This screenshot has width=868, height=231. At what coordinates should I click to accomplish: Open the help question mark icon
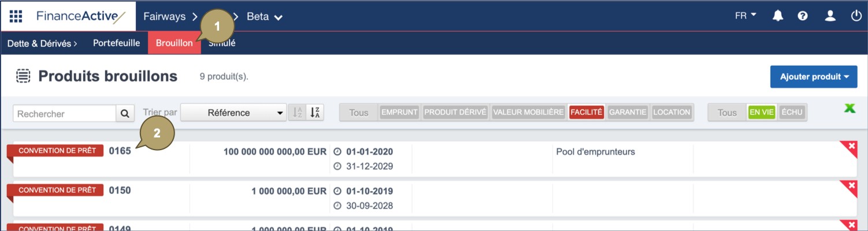point(803,16)
